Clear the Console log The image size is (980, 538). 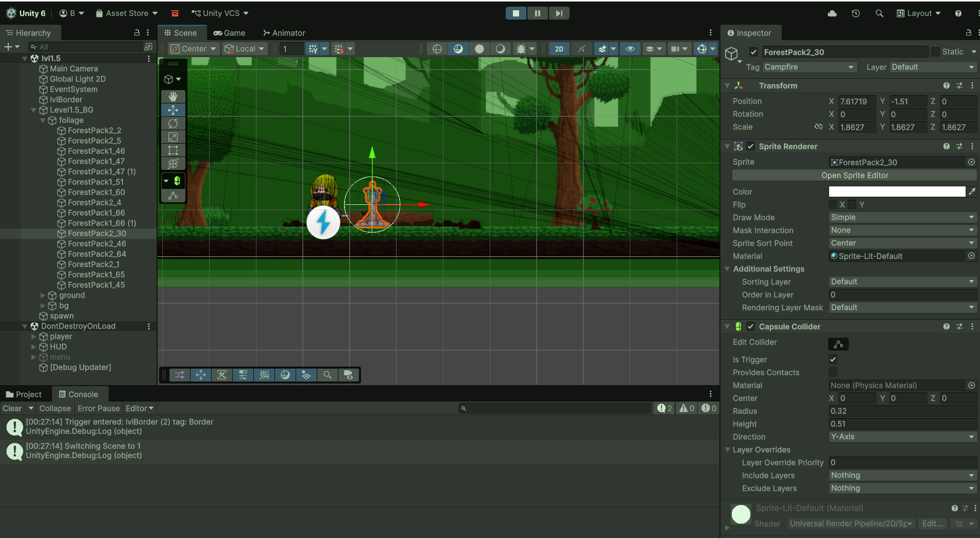(12, 408)
